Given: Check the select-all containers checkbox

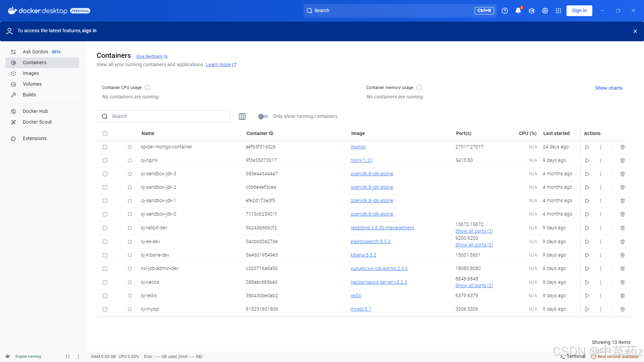Looking at the screenshot, I should (105, 134).
